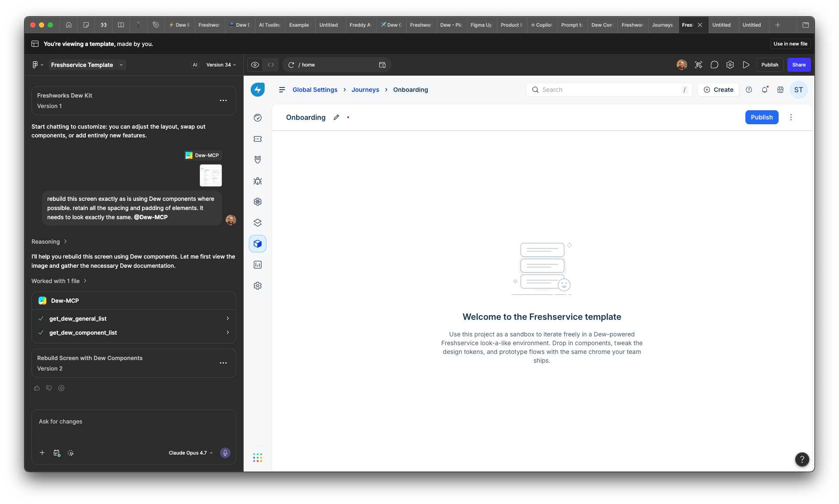Give the response a thumbs up
839x504 pixels.
(37, 388)
